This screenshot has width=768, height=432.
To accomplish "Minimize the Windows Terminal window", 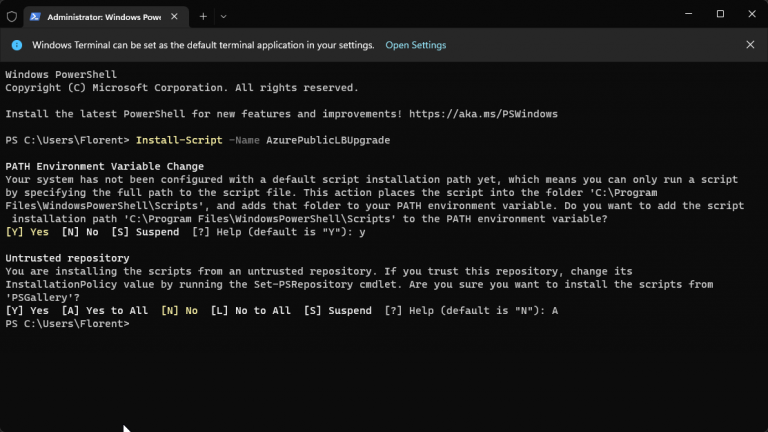I will coord(688,14).
